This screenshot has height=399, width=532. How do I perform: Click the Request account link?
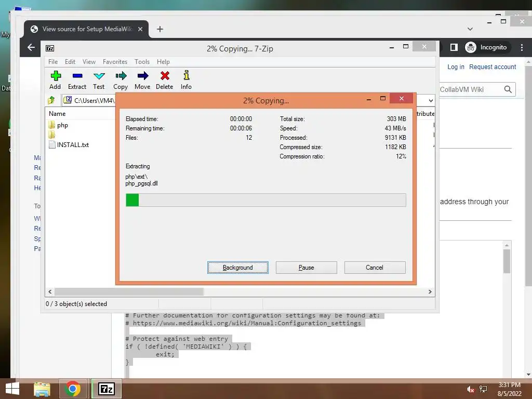click(493, 67)
